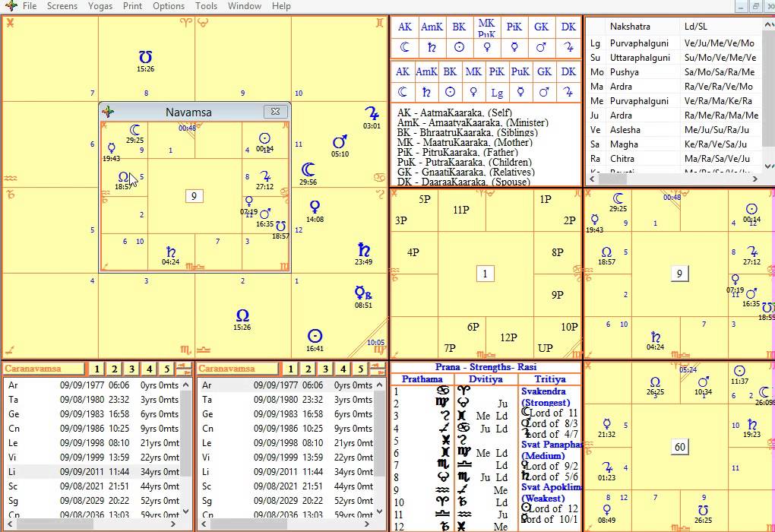This screenshot has height=532, width=775.
Task: Click Moon glyph at 29:25 in Navamsa popup
Action: (134, 130)
